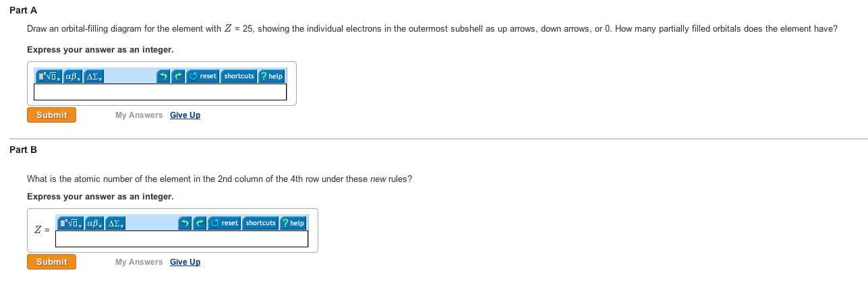Image resolution: width=868 pixels, height=281 pixels.
Task: Submit the Part A answer
Action: pyautogui.click(x=52, y=115)
